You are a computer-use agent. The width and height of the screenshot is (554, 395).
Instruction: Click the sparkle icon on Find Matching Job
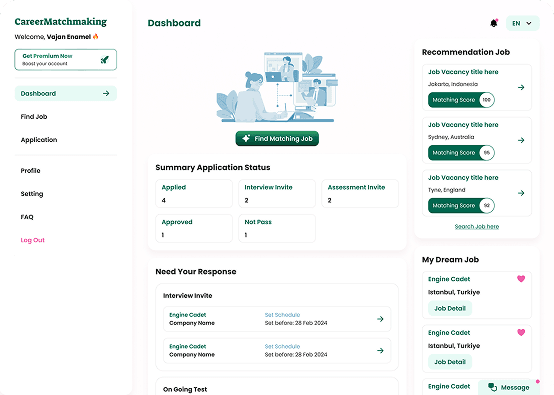[246, 138]
